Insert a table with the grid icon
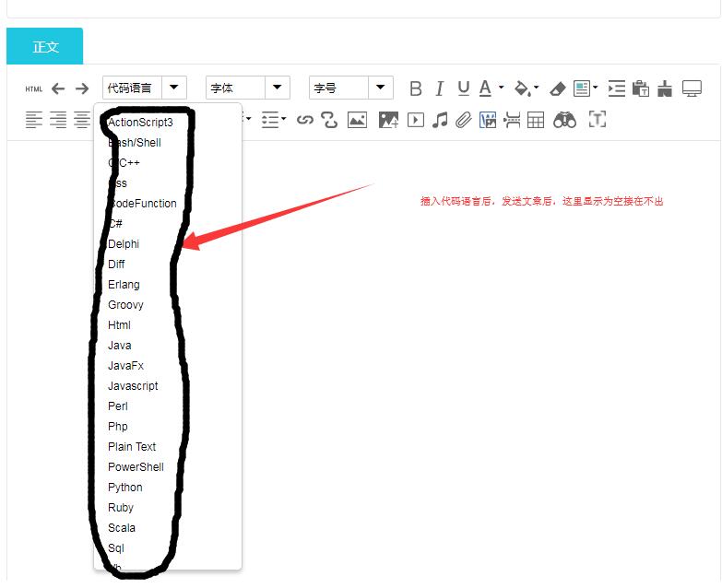The width and height of the screenshot is (722, 588). click(x=536, y=120)
